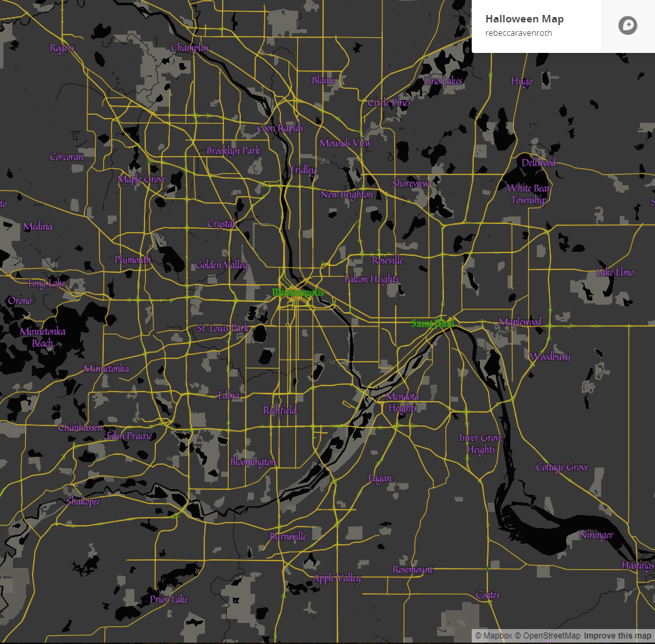This screenshot has height=644, width=655.
Task: Select the Eagan city label
Action: click(x=380, y=479)
